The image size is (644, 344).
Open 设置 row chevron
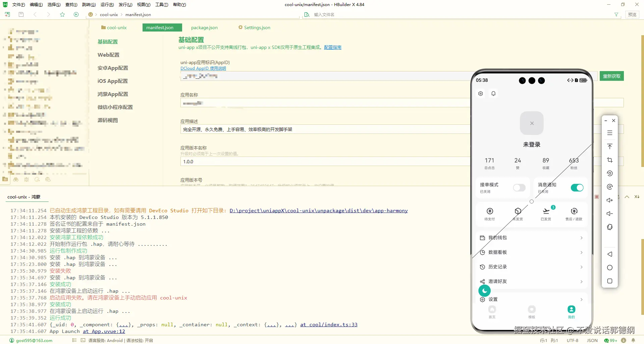pos(581,299)
